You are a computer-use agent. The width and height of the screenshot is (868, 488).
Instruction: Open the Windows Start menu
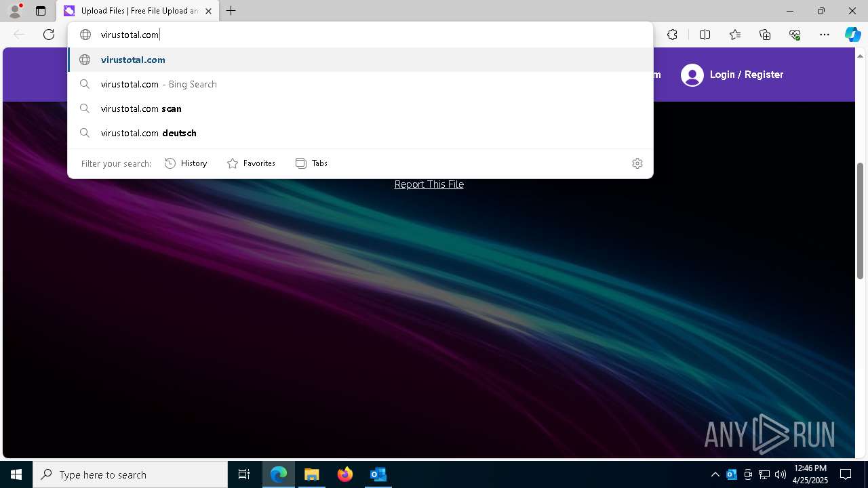[x=16, y=474]
